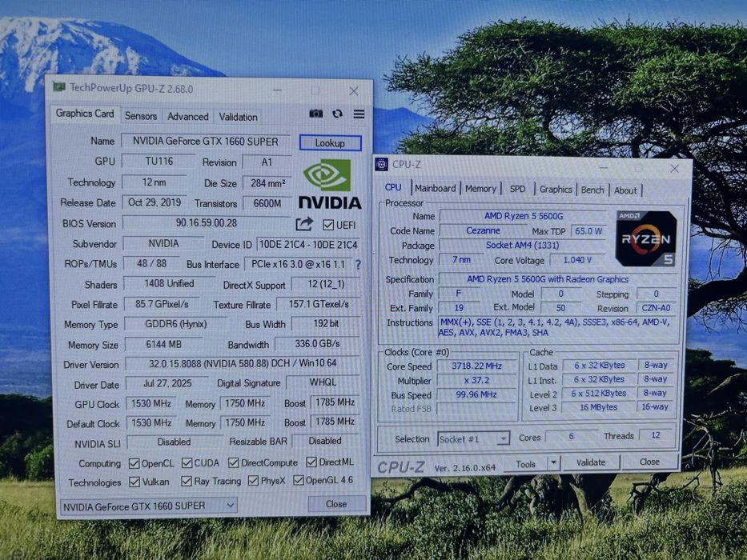The height and width of the screenshot is (560, 747).
Task: Click the Package value Socket AM4 (1331)
Action: pos(523,246)
